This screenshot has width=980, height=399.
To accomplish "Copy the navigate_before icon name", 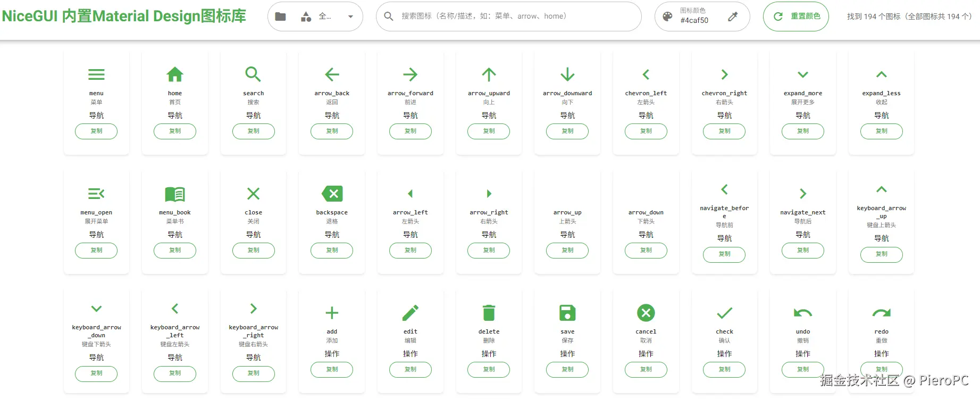I will click(x=724, y=254).
